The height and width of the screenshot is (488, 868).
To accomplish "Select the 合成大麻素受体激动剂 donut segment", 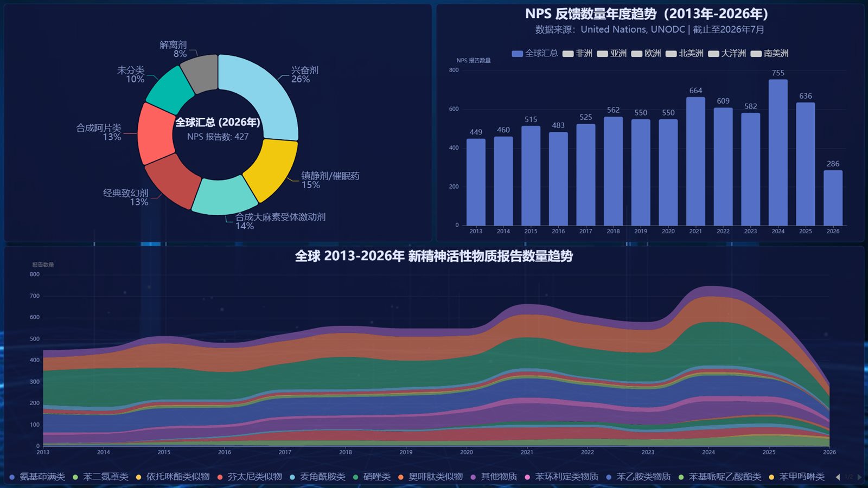I will [224, 196].
